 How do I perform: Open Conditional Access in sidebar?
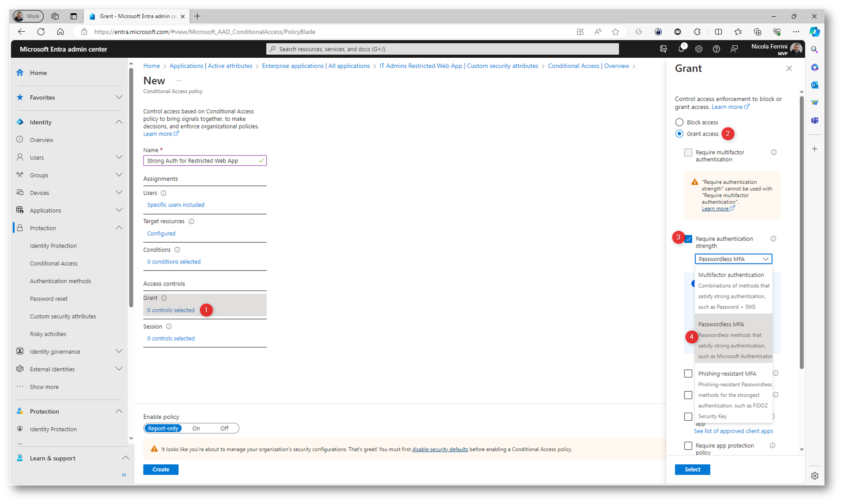[x=54, y=263]
